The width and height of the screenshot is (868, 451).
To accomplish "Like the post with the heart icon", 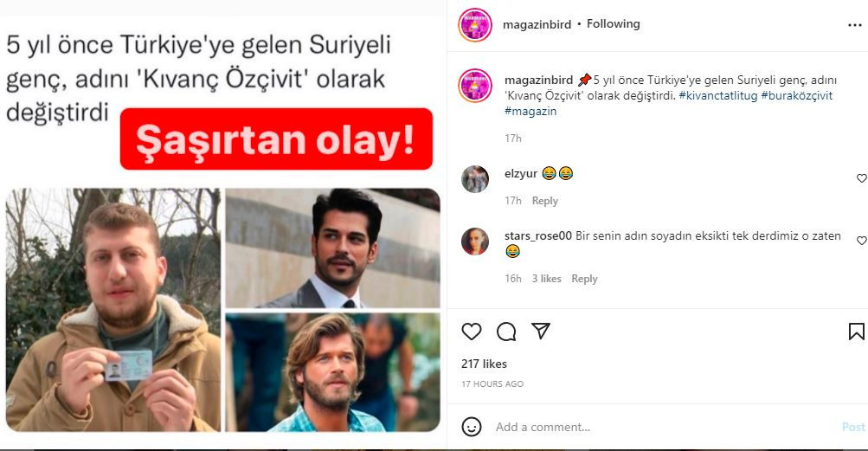I will point(471,332).
